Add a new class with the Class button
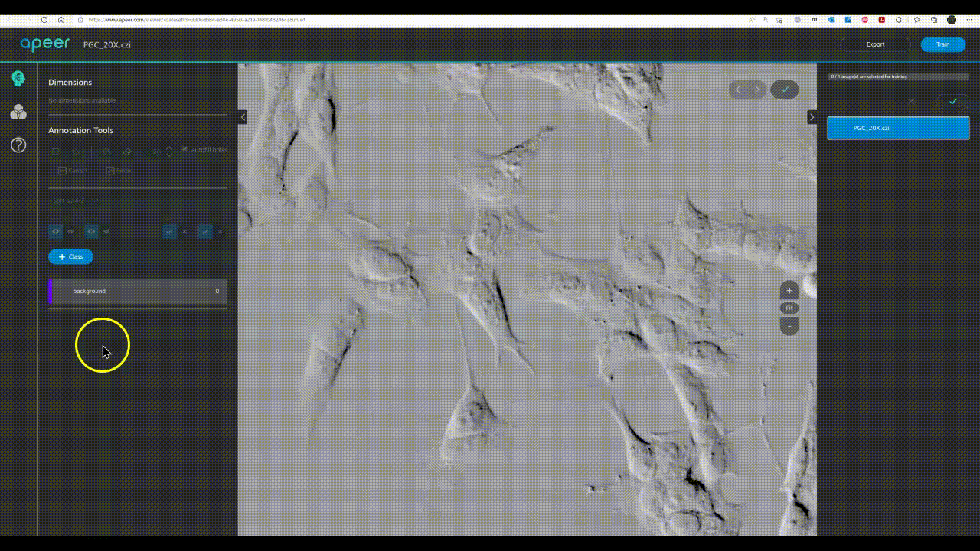The width and height of the screenshot is (980, 551). pyautogui.click(x=70, y=256)
